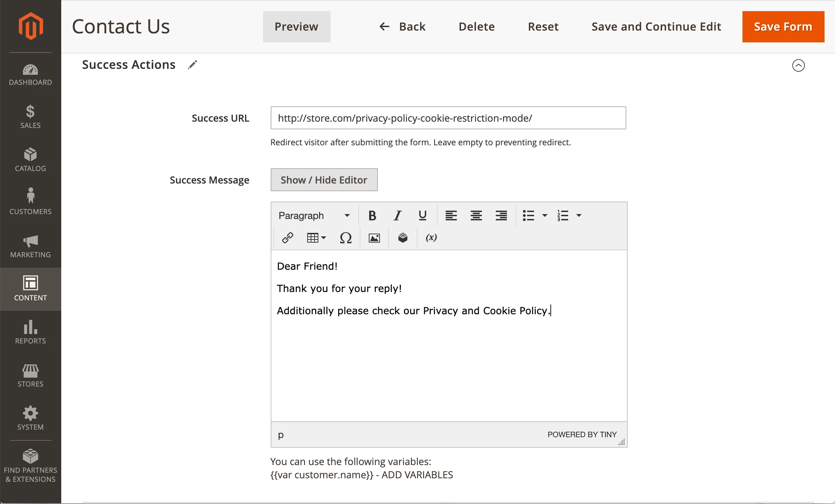Collapse the Success Actions section
Screen dimensions: 835x504
coord(798,65)
